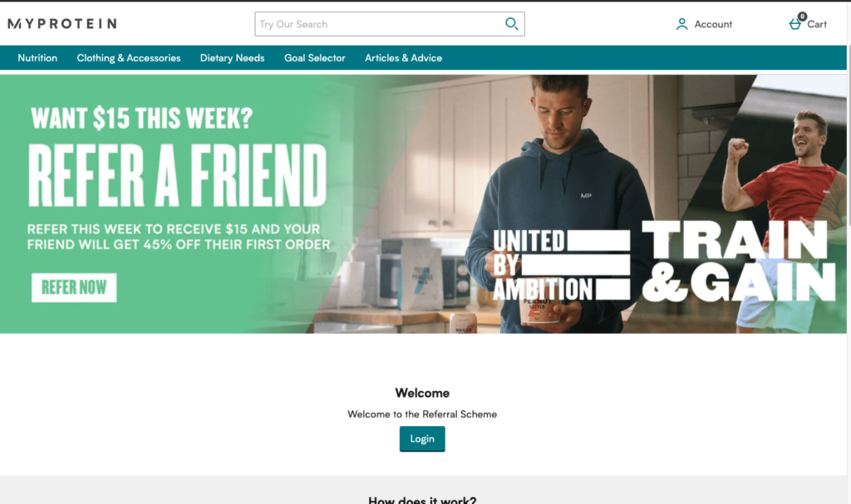Image resolution: width=851 pixels, height=504 pixels.
Task: Click the search magnifier icon
Action: click(x=511, y=24)
